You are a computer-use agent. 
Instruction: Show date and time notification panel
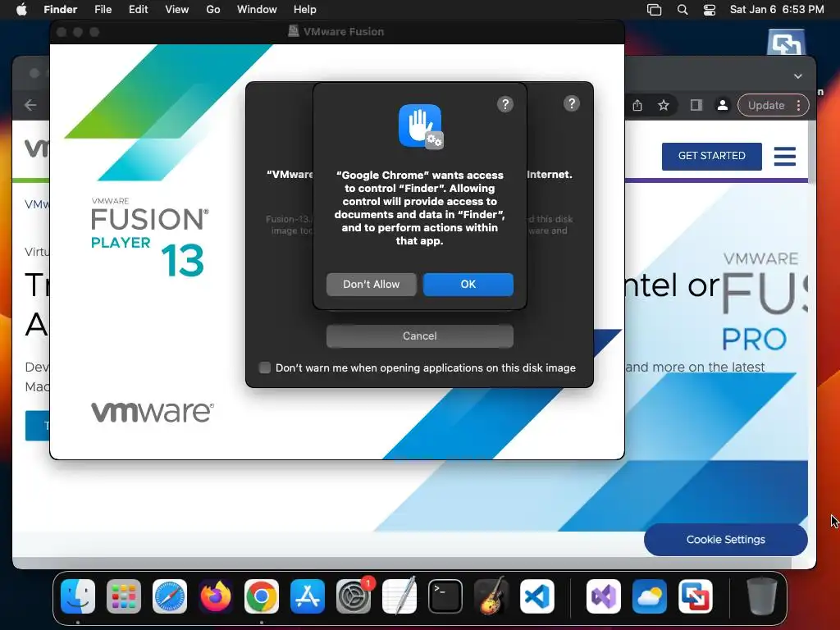click(x=777, y=9)
